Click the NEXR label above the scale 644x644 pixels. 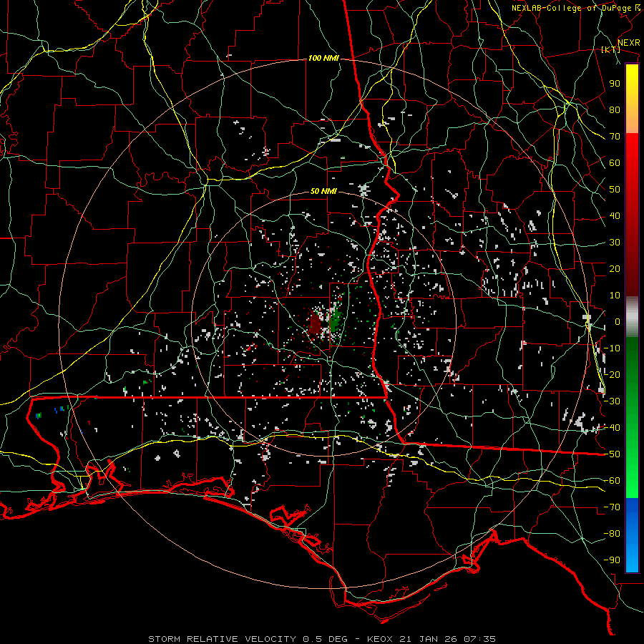pos(628,43)
